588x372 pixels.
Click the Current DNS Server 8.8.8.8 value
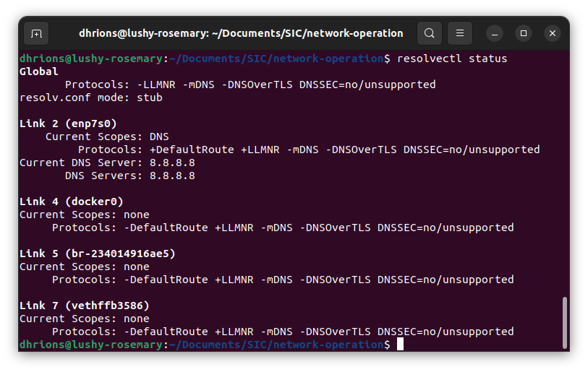pyautogui.click(x=172, y=163)
